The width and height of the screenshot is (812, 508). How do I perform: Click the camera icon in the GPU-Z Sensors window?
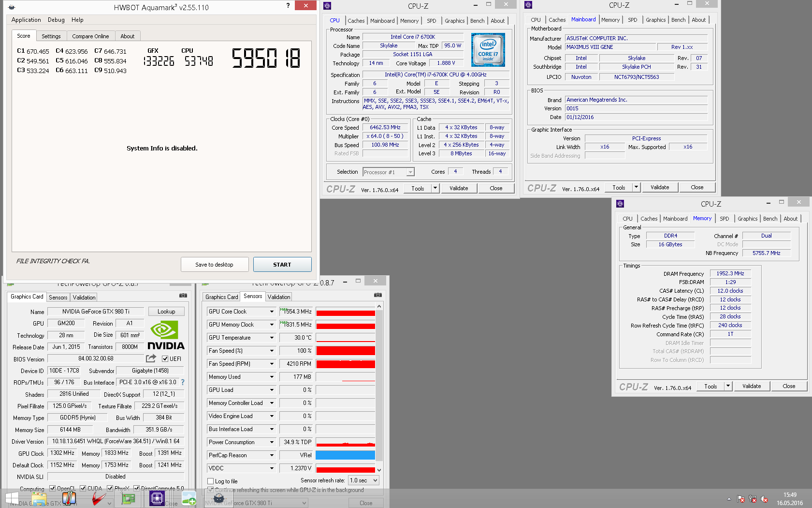pyautogui.click(x=378, y=295)
